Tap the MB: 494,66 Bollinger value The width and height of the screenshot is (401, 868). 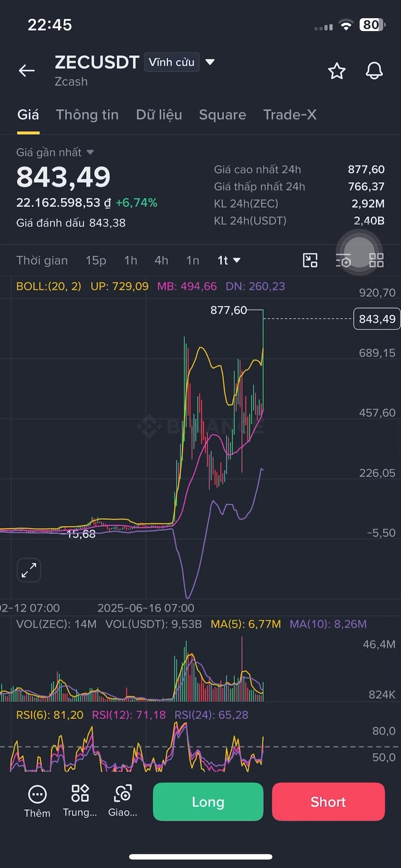187,286
